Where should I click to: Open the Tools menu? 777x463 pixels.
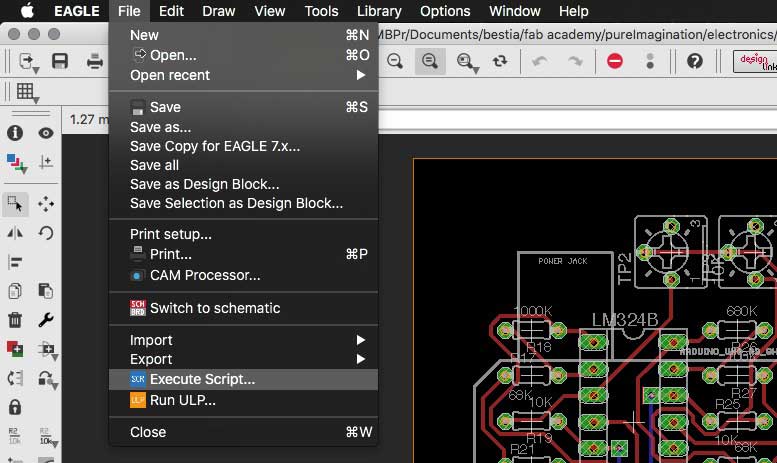(321, 11)
